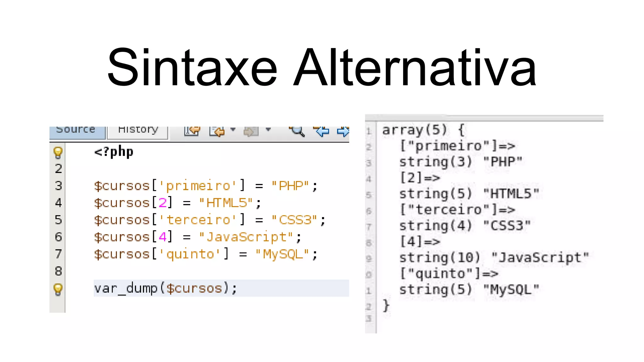Click the greyed navigate Forward icon

point(251,131)
